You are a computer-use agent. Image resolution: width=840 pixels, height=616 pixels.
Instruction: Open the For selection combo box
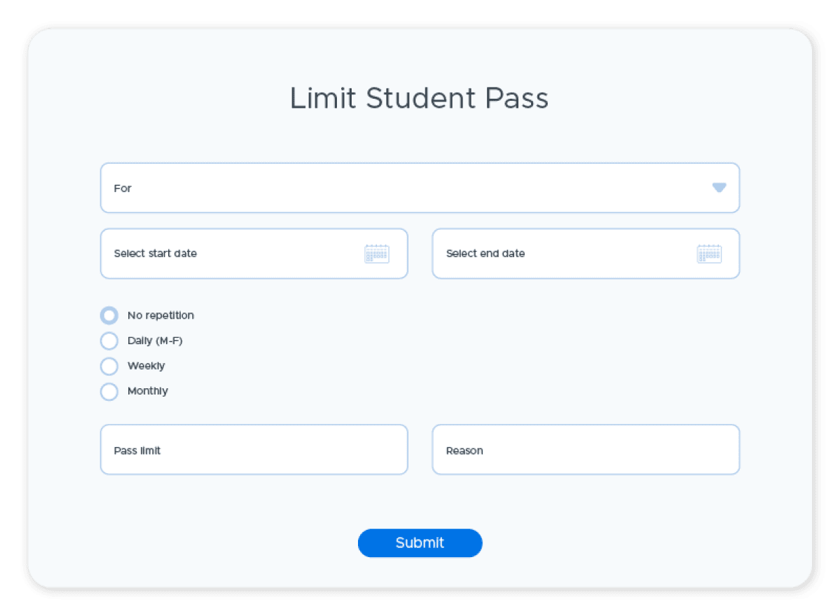coord(419,188)
